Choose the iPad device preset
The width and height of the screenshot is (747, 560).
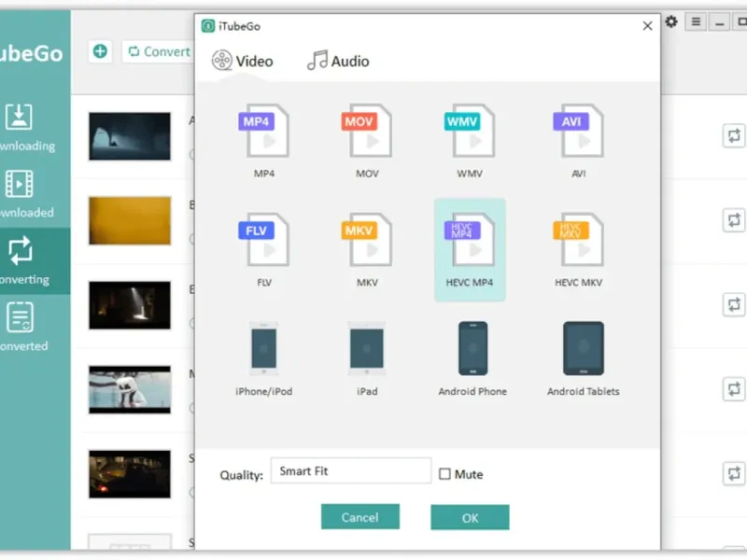click(x=367, y=348)
